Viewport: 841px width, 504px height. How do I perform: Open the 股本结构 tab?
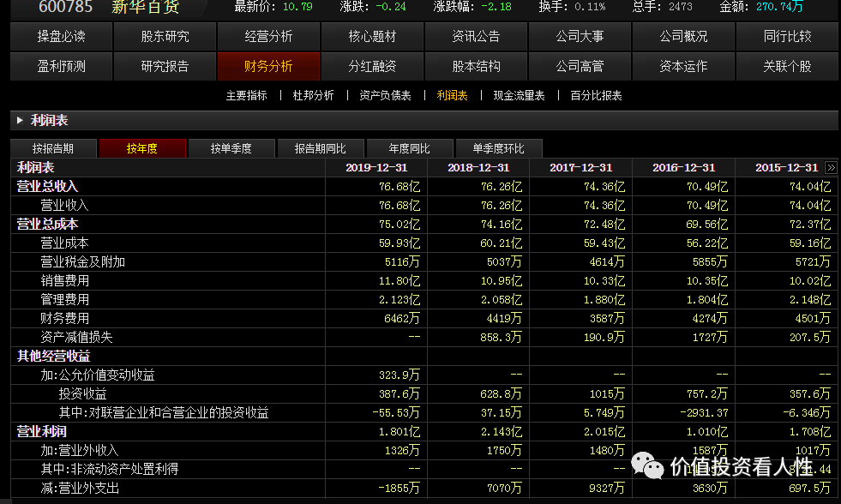477,67
